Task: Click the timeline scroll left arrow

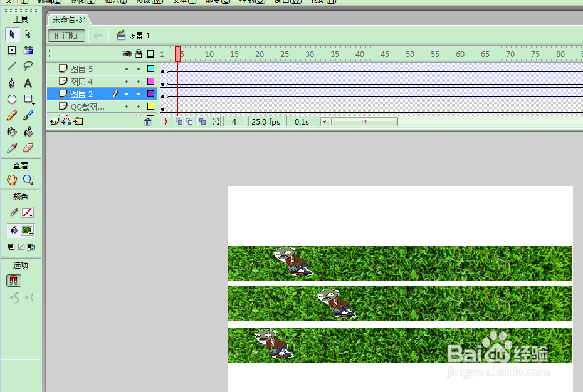Action: coord(325,122)
